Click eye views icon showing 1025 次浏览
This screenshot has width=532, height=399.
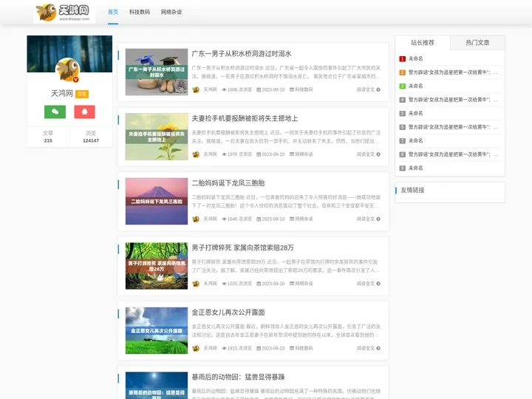pos(224,284)
